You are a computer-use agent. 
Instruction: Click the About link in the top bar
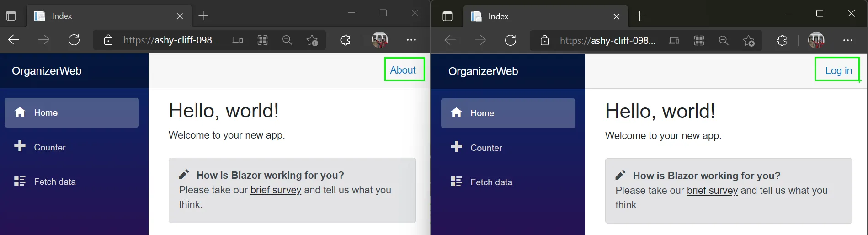pyautogui.click(x=403, y=70)
